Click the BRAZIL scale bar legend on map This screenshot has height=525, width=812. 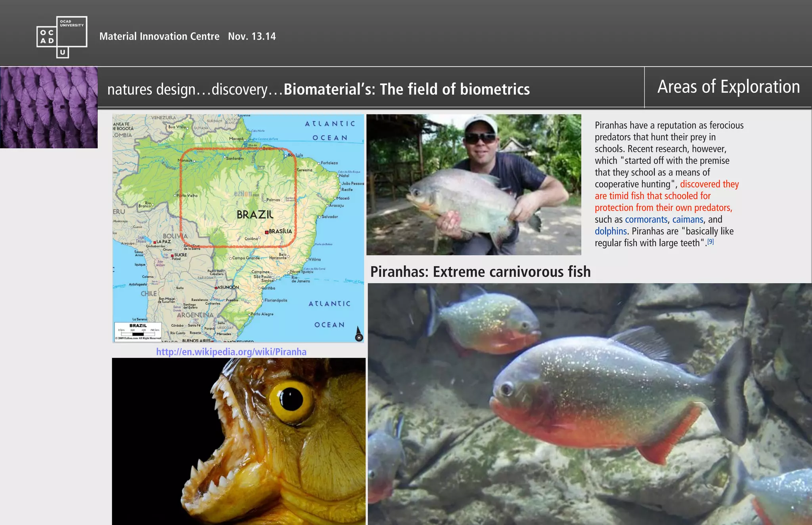[138, 332]
